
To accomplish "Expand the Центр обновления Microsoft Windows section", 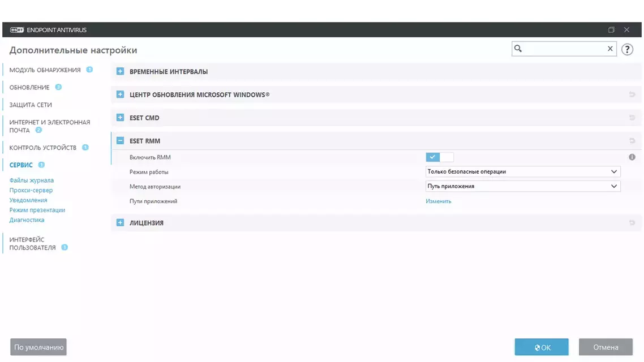I will tap(120, 94).
